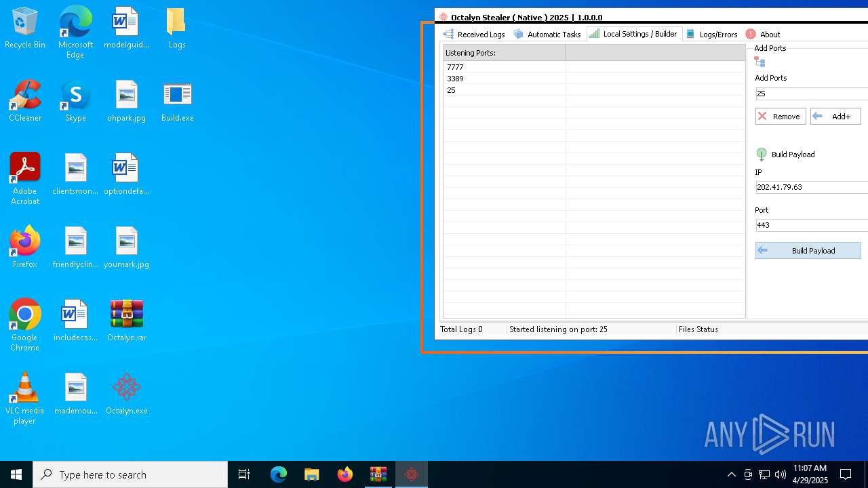Image resolution: width=868 pixels, height=488 pixels.
Task: Open Recycle Bin desktop icon
Action: pos(25,28)
